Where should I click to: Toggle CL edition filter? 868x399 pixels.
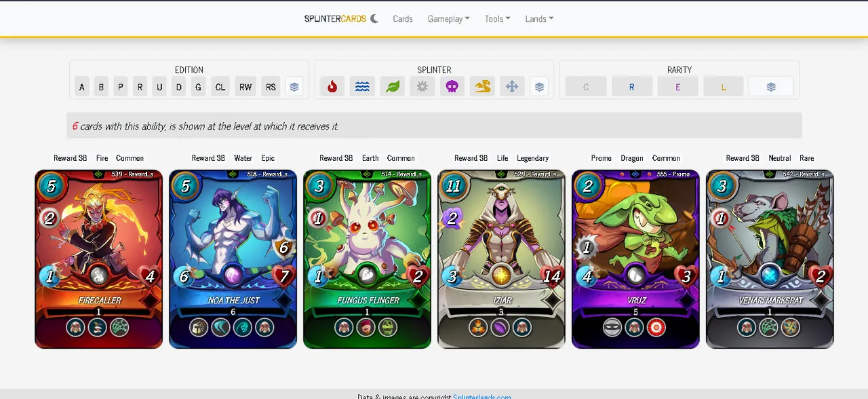(220, 87)
